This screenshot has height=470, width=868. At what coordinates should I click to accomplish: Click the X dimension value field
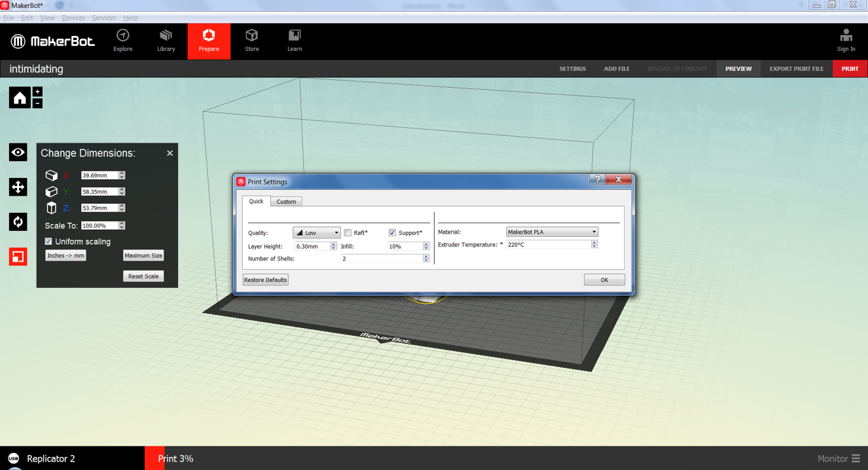pos(99,175)
